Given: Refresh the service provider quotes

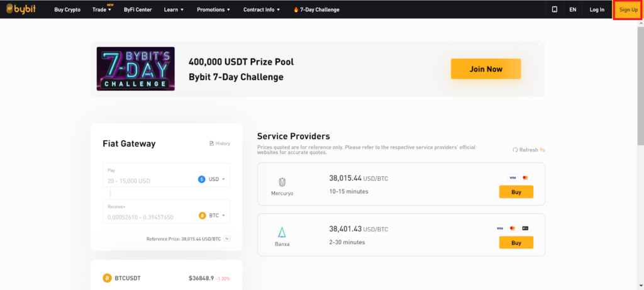Looking at the screenshot, I should (x=528, y=150).
